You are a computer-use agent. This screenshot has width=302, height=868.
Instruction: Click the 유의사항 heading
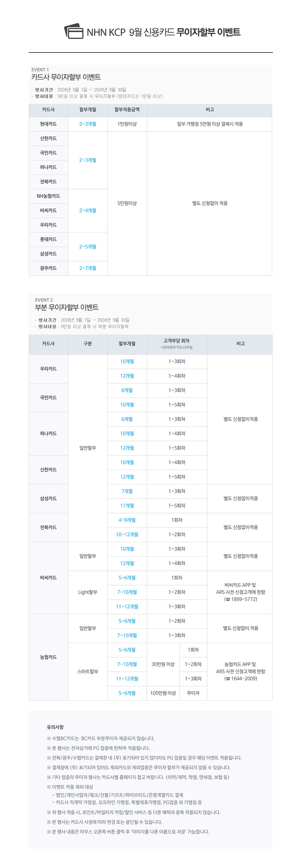[55, 727]
